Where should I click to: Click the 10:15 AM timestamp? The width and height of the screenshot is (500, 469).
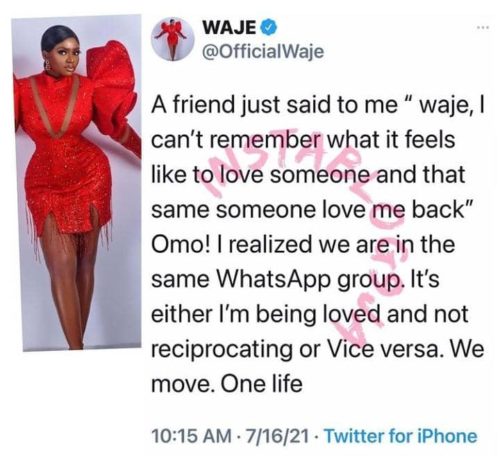192,436
